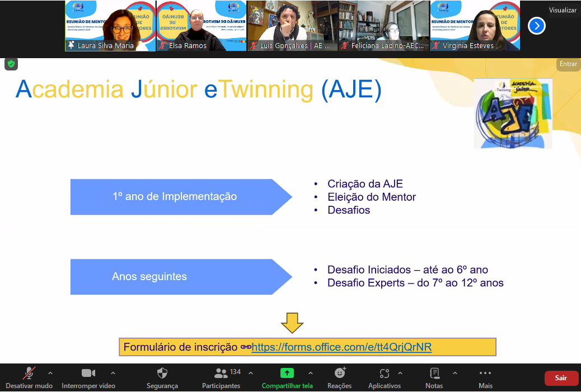The width and height of the screenshot is (581, 392).
Task: Select Luis Gonçalves video tile
Action: point(293,26)
